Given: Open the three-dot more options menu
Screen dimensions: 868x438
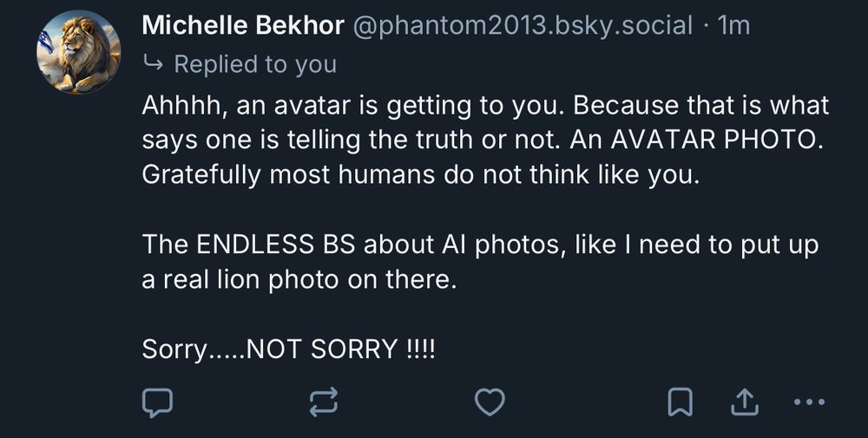Looking at the screenshot, I should (809, 401).
